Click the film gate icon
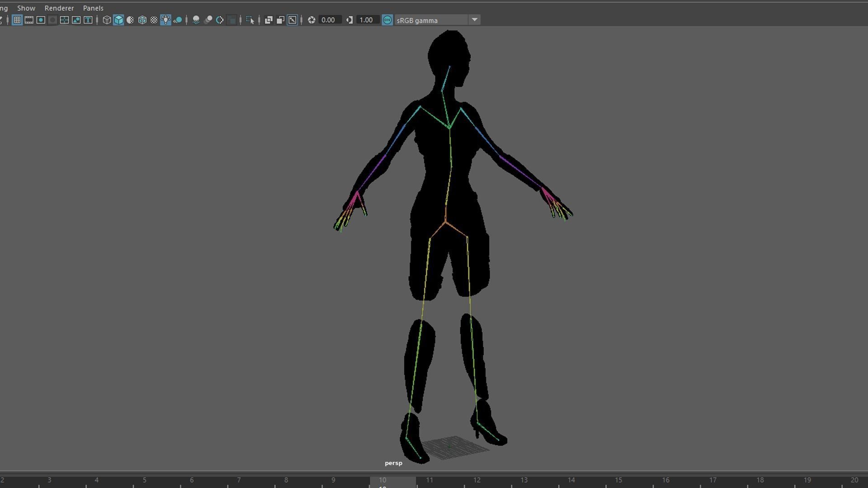Viewport: 868px width, 488px height. [x=29, y=20]
